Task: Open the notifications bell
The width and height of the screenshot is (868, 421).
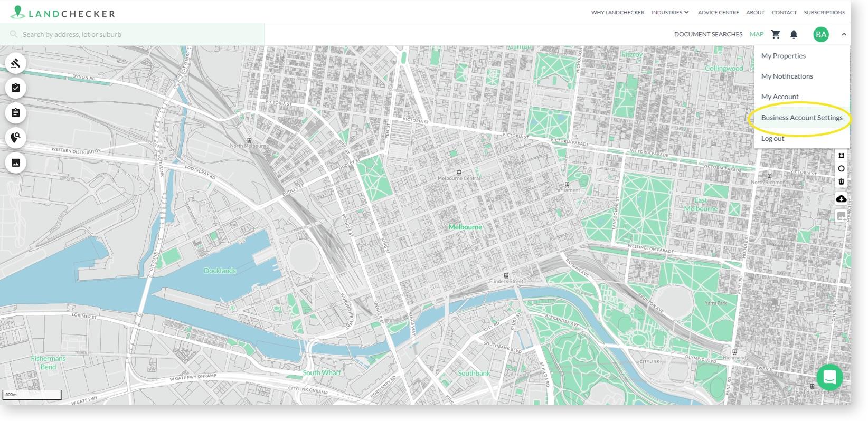Action: tap(794, 34)
